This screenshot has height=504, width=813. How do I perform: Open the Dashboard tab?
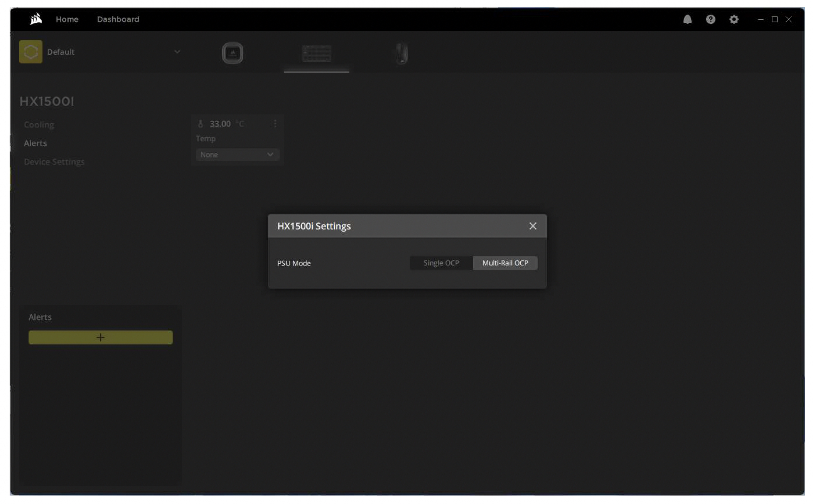pos(118,19)
